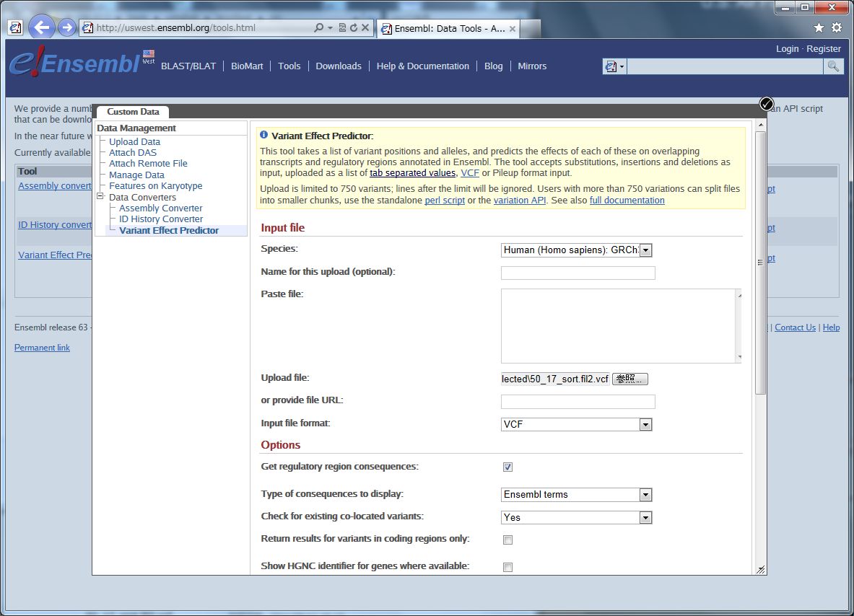Switch to Ensembl: Data Tools browser tab
Viewport: 854px width, 616px height.
(449, 29)
